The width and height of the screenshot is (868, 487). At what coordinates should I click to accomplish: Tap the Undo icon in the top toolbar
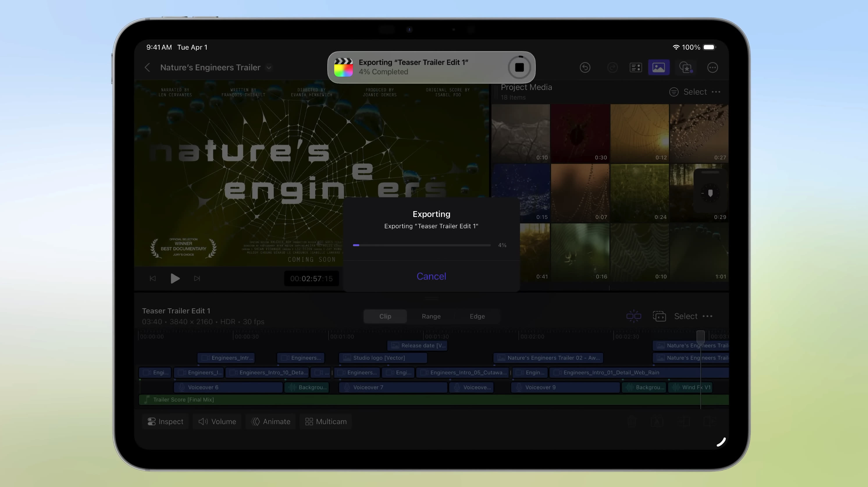(585, 68)
